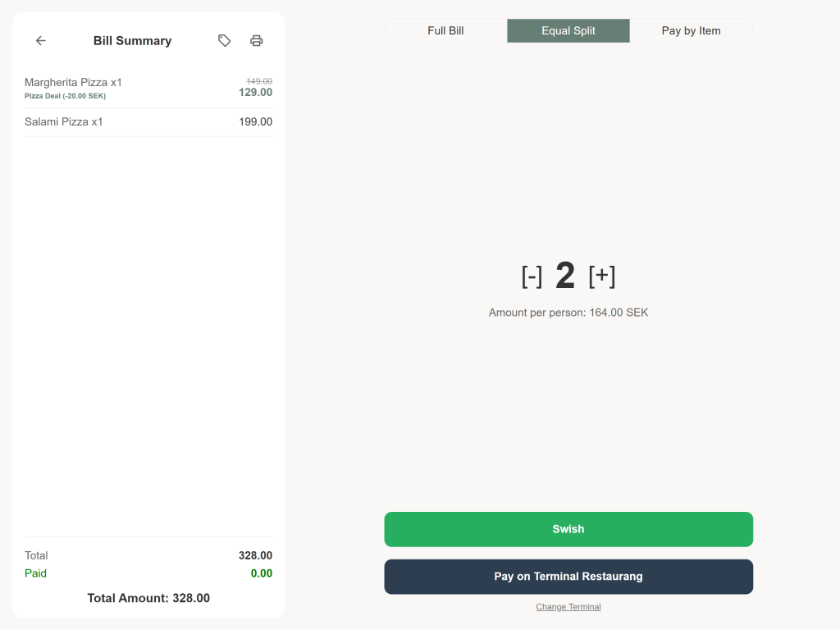Go back using the arrow icon
The image size is (840, 630).
click(41, 41)
